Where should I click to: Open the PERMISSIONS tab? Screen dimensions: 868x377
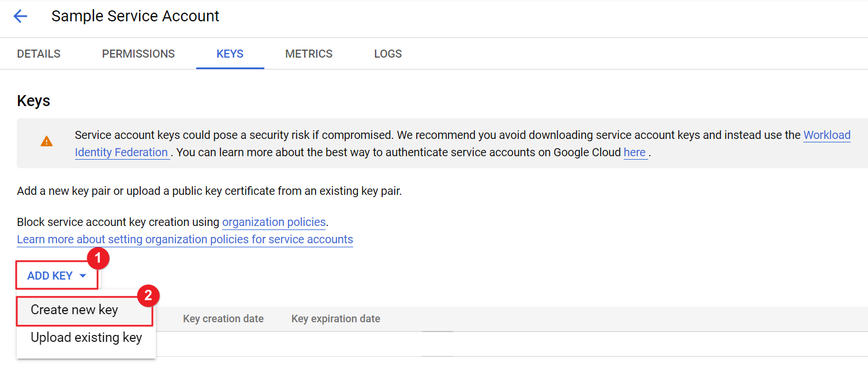point(139,54)
